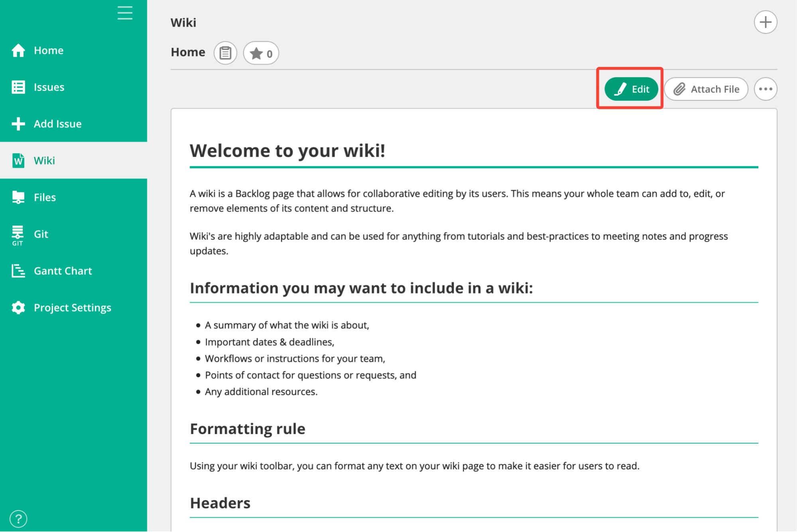
Task: Open the Files icon in sidebar
Action: click(18, 197)
